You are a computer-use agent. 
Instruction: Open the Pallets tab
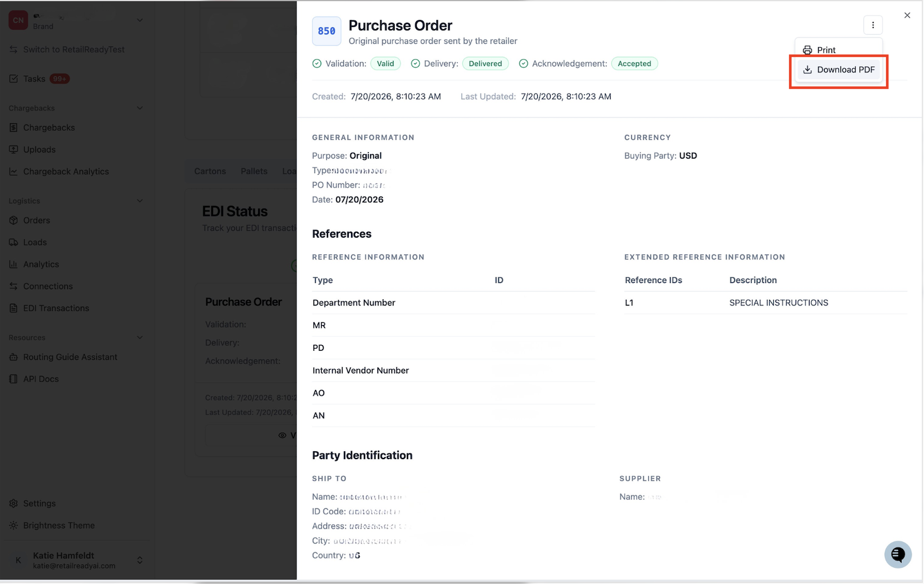pyautogui.click(x=254, y=171)
